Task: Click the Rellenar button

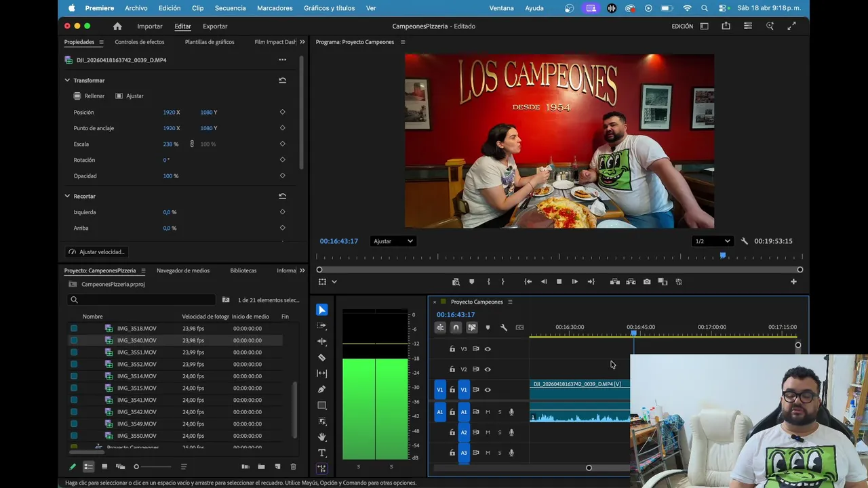Action: 90,96
